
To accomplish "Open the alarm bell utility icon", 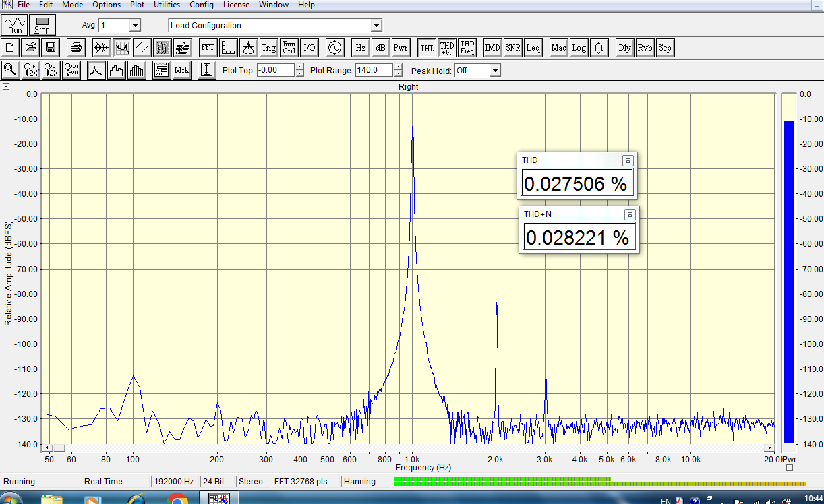I will (599, 48).
